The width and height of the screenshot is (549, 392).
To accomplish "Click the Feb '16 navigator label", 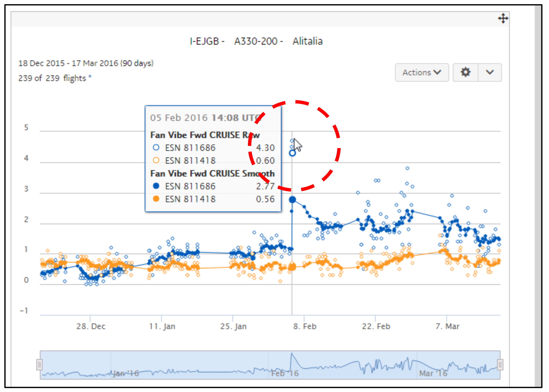I will (285, 373).
